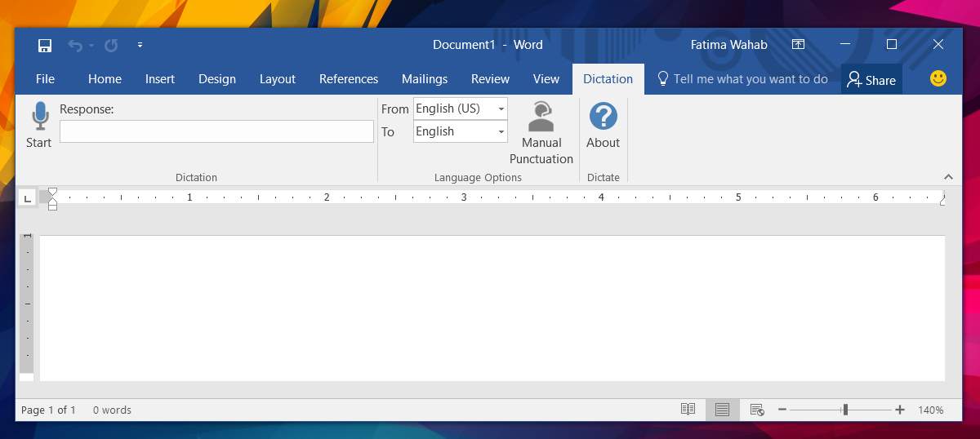Click the 0 words count

point(112,410)
